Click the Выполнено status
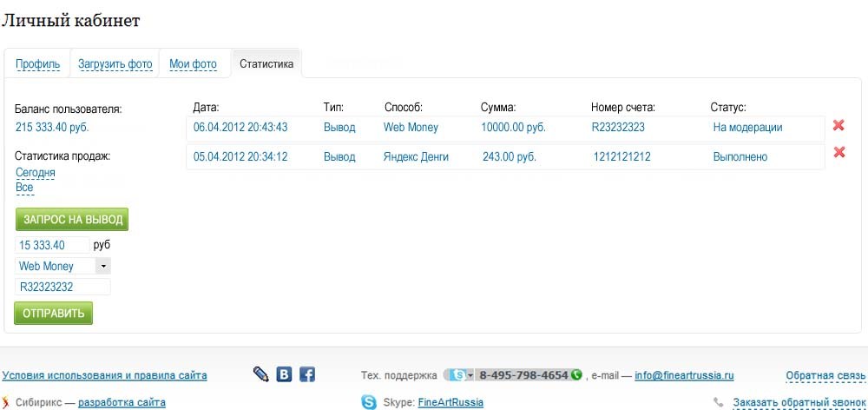Screen dimensions: 868x410 [x=740, y=157]
